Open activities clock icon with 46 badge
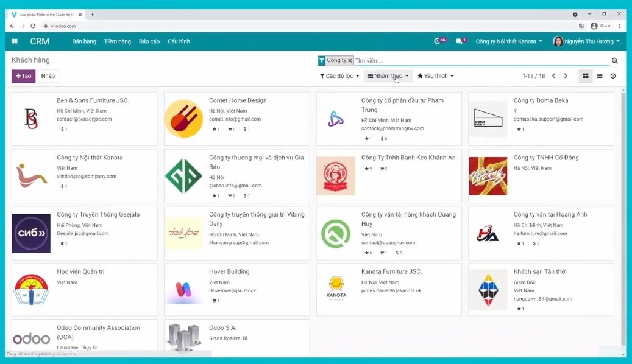The width and height of the screenshot is (632, 364). 440,41
